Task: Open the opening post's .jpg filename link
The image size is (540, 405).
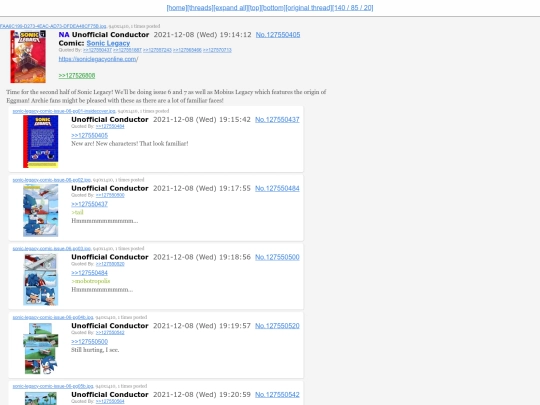Action: pyautogui.click(x=53, y=26)
